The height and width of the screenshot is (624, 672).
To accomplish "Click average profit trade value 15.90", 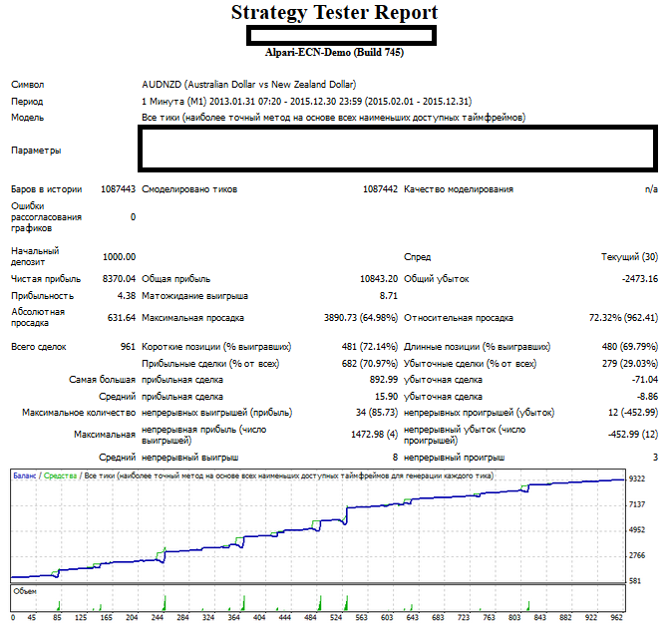I will pos(386,397).
